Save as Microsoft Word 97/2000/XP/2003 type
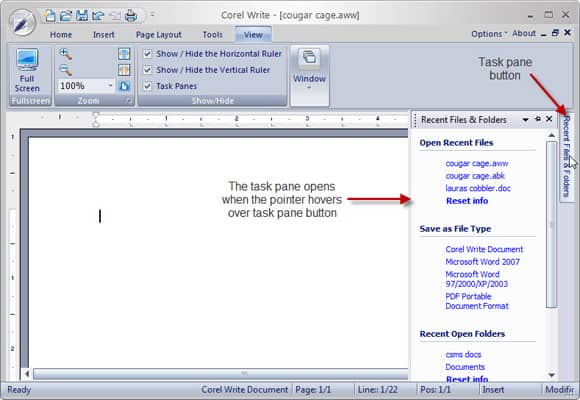580x400 pixels. coord(476,279)
